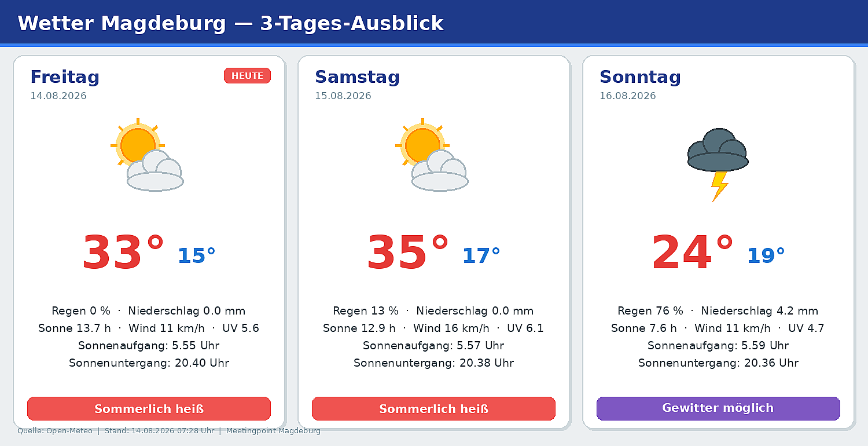
Task: Click Sunday's 24° high temperature
Action: click(693, 253)
